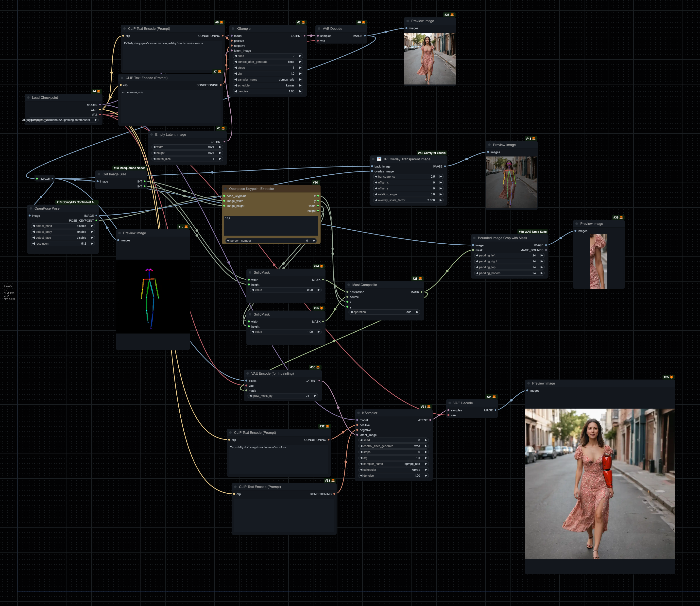The height and width of the screenshot is (606, 700).
Task: Click the #38 WAS Node Suite badge
Action: pos(533,232)
